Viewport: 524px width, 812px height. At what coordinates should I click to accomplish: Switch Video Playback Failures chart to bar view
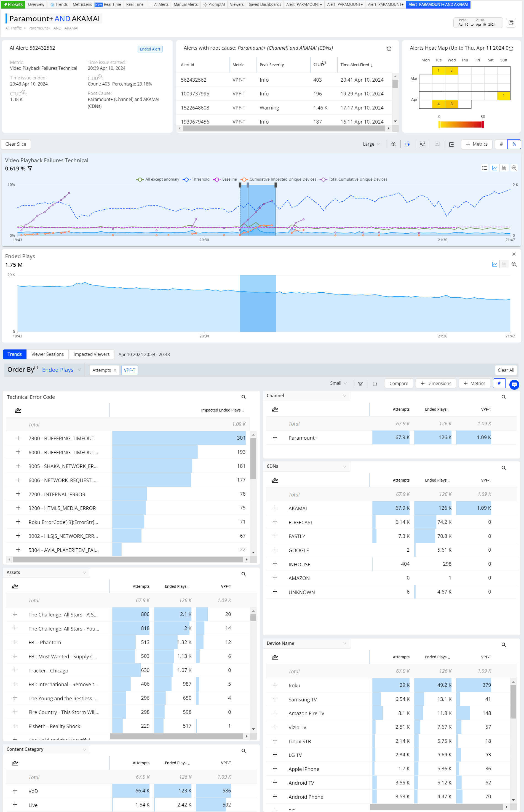504,168
